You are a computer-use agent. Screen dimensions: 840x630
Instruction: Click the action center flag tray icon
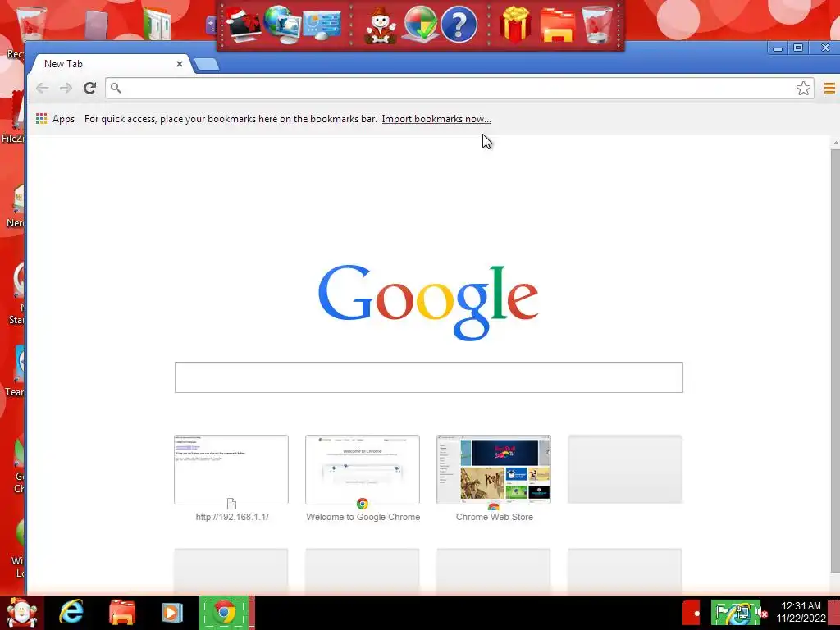[x=722, y=612]
